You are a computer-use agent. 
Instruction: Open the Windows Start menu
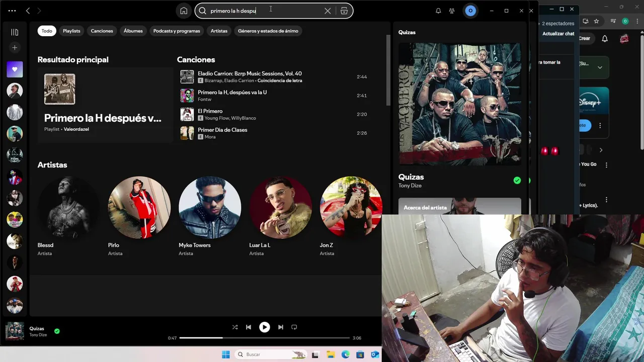pos(226,354)
